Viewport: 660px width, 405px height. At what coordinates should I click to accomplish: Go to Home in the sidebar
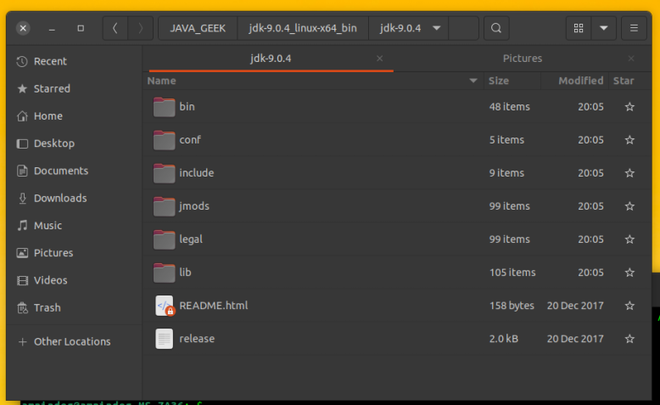click(x=74, y=116)
